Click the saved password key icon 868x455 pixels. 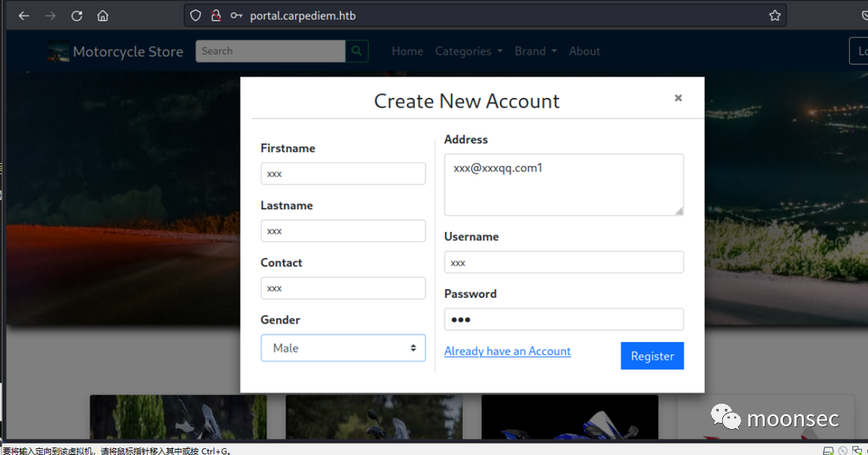pos(236,16)
